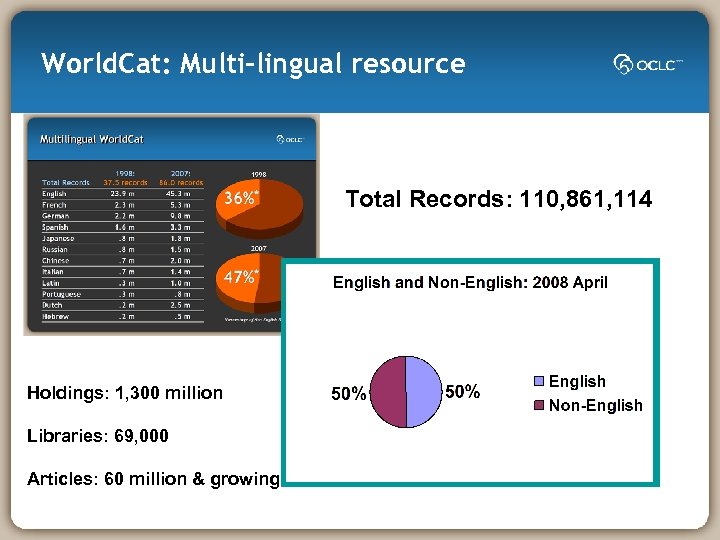
Task: Select the slide title 'WorldCat: Multi-lingual resource'
Action: pos(253,63)
